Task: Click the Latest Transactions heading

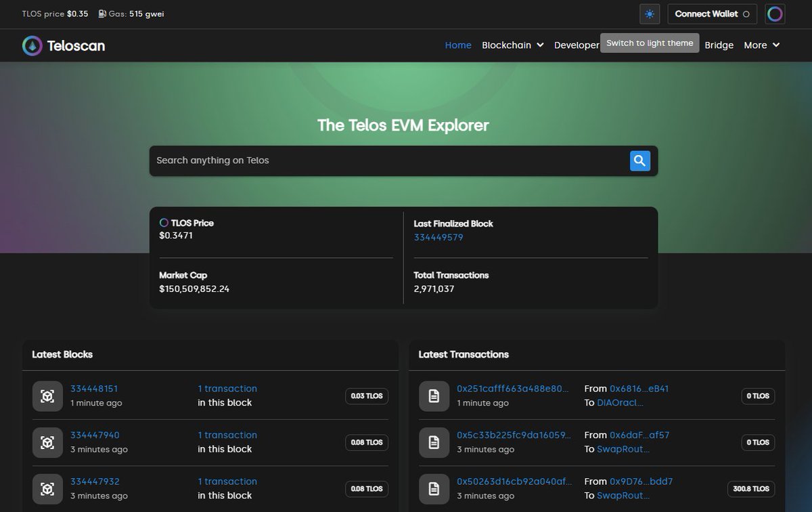Action: click(464, 354)
